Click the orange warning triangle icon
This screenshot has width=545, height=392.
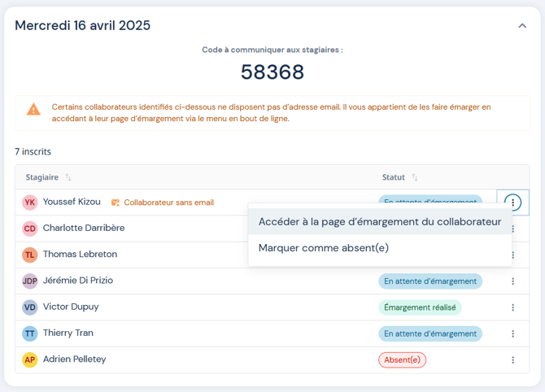(x=33, y=110)
